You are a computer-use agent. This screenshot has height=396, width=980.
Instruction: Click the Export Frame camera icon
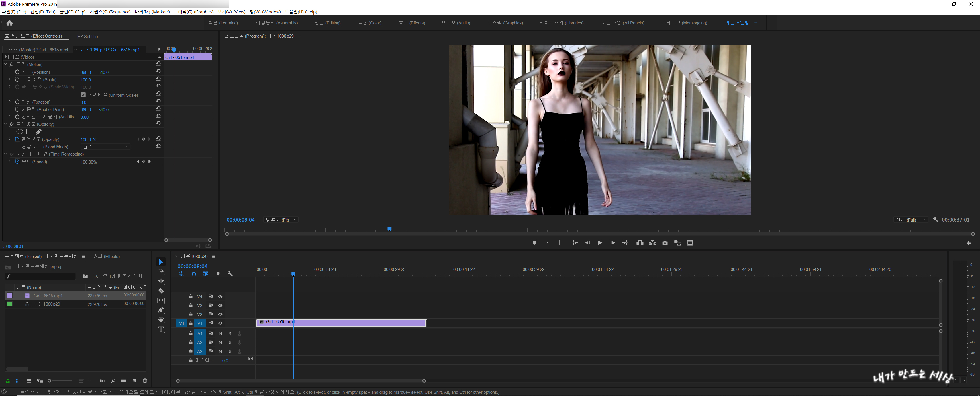click(x=665, y=243)
